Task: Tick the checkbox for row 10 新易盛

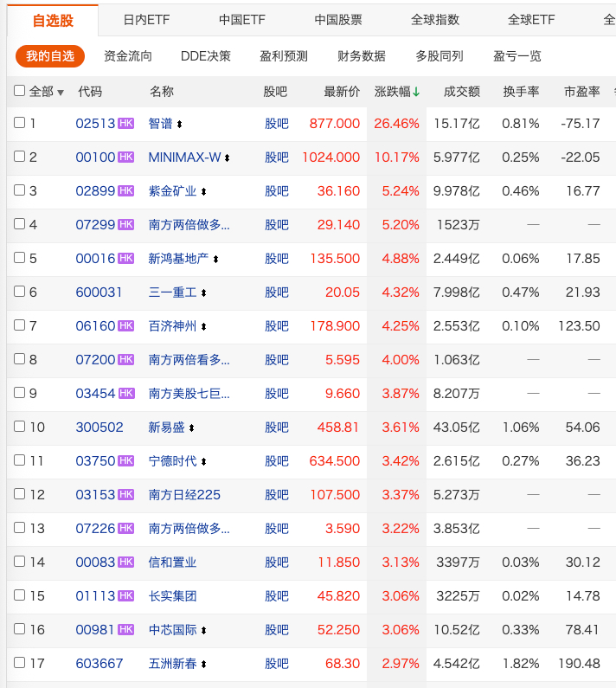Action: click(19, 426)
